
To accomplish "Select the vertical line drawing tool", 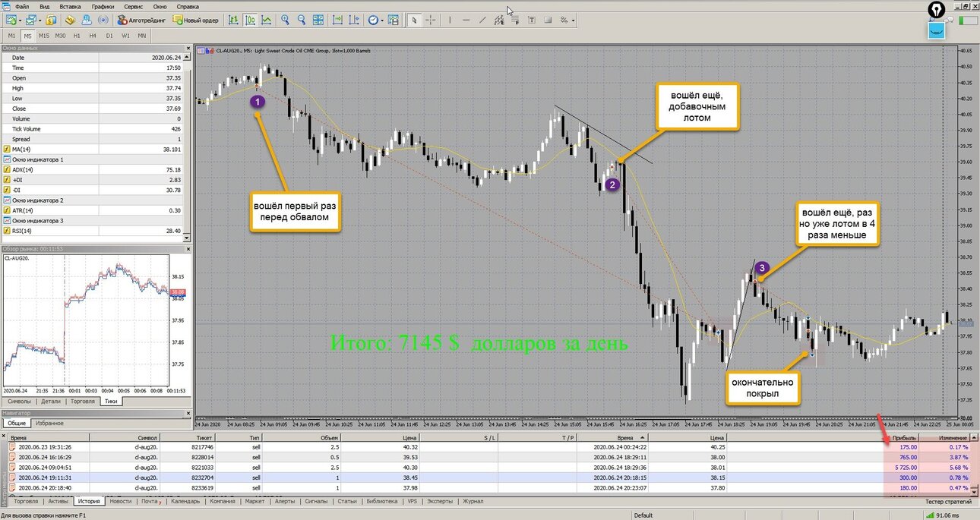I will point(450,20).
